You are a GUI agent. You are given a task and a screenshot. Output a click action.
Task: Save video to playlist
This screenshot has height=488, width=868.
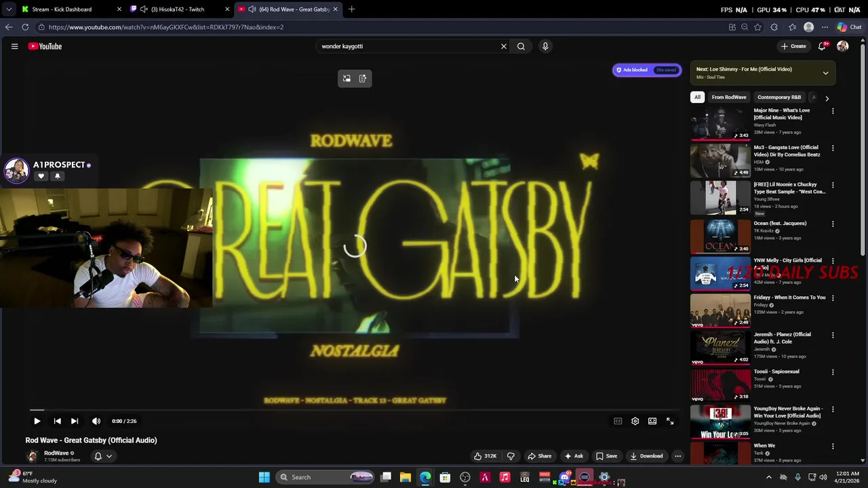click(x=606, y=456)
